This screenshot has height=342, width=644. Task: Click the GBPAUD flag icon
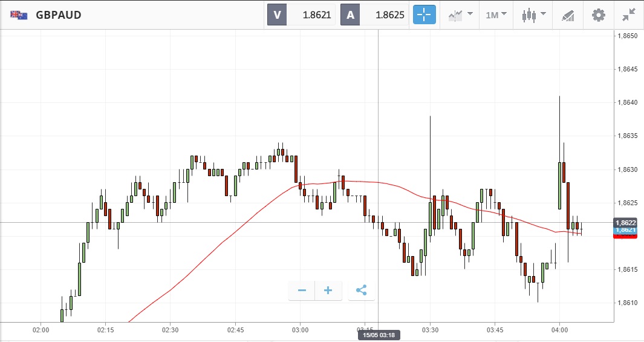tap(19, 15)
